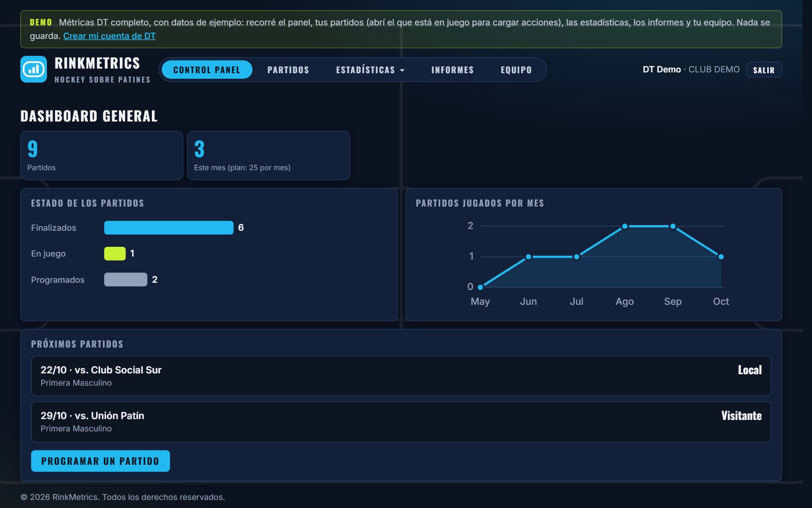Screen dimensions: 812x508
Task: Open the Informes tab
Action: tap(453, 70)
